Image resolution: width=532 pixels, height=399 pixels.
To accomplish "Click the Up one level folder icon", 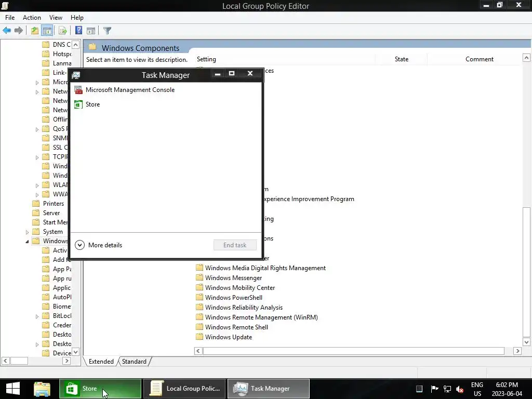I will point(35,31).
